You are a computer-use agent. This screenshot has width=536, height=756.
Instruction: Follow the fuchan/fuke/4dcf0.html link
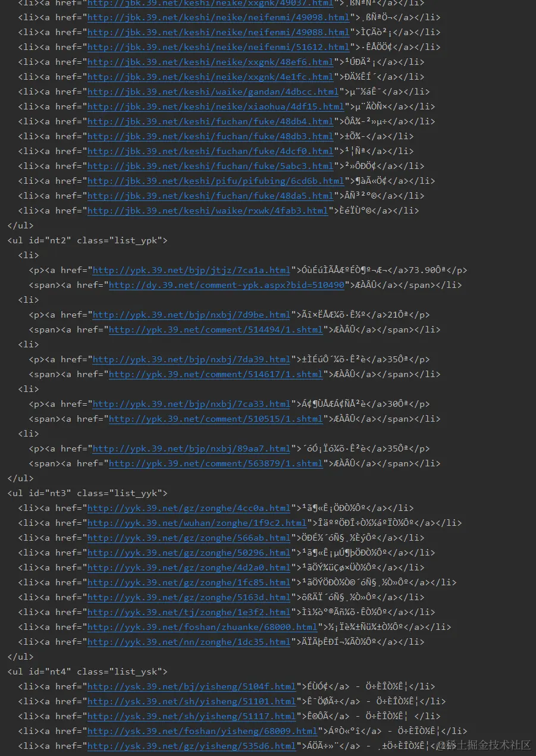211,151
